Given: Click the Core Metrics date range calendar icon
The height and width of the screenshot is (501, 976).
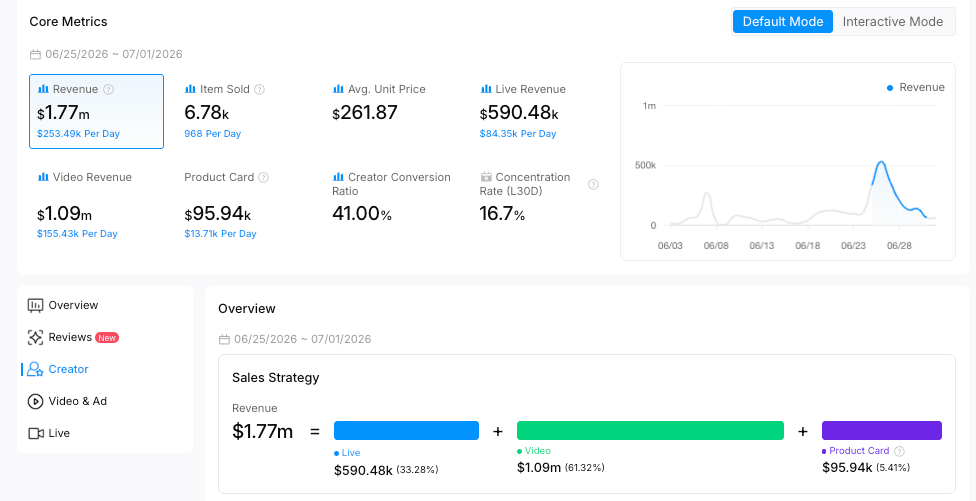Looking at the screenshot, I should pyautogui.click(x=35, y=54).
